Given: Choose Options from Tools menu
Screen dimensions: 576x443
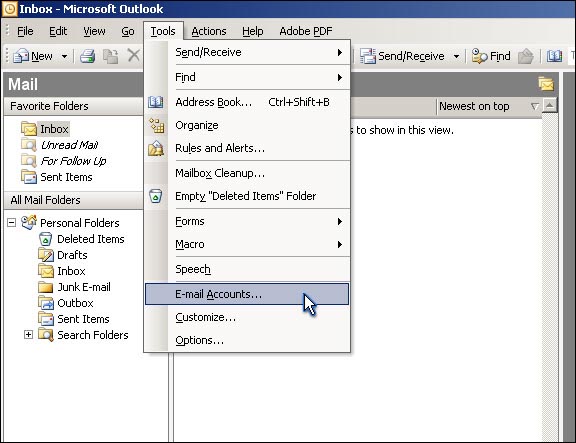Looking at the screenshot, I should point(247,341).
